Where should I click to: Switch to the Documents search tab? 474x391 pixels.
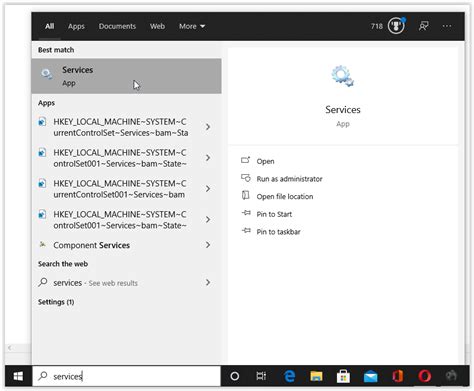coord(117,26)
